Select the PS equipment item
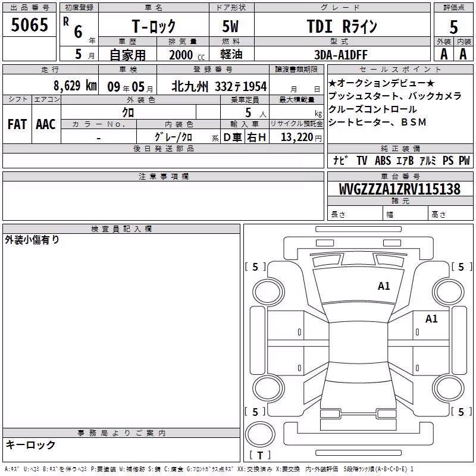Screen dimensions: 476x476 point(448,160)
